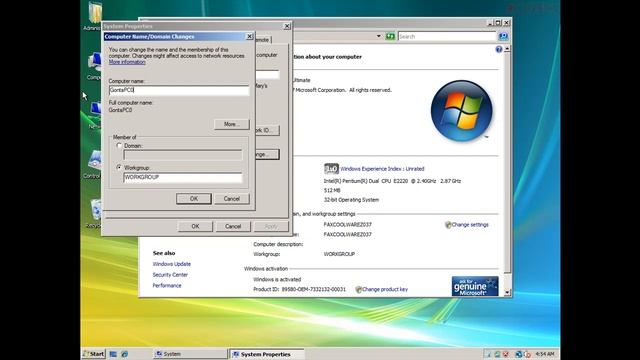The width and height of the screenshot is (640, 360).
Task: Click the scroll up arrow in System window
Action: click(x=507, y=49)
